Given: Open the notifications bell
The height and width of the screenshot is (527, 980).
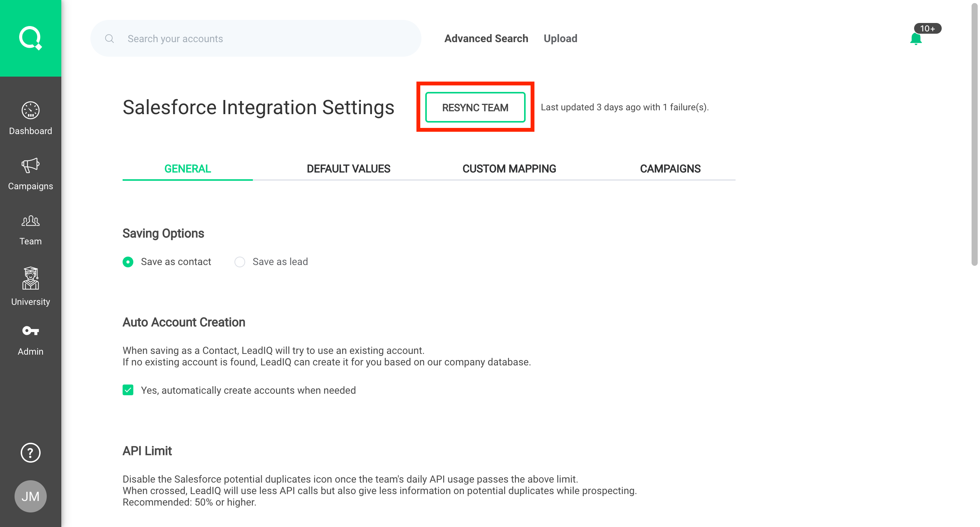Looking at the screenshot, I should (x=916, y=39).
